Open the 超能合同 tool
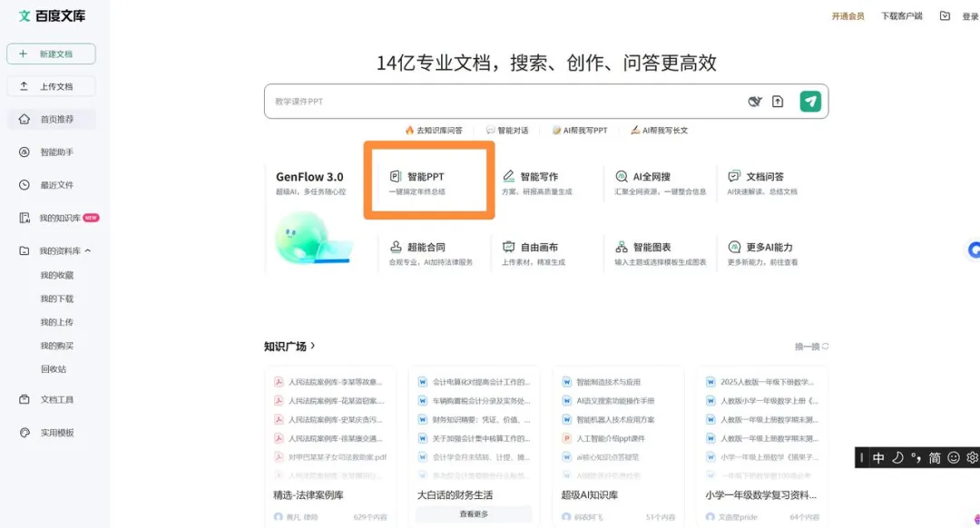980x528 pixels. coord(431,253)
